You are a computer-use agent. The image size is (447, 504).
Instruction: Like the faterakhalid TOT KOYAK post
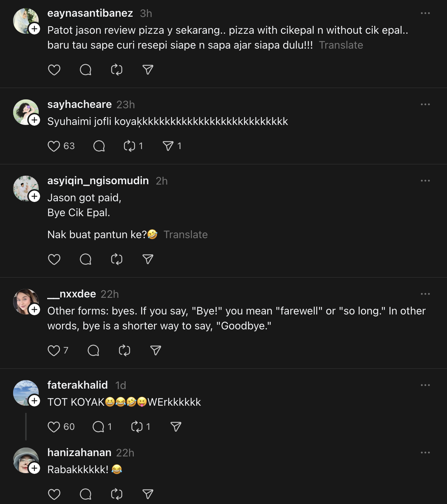tap(54, 427)
